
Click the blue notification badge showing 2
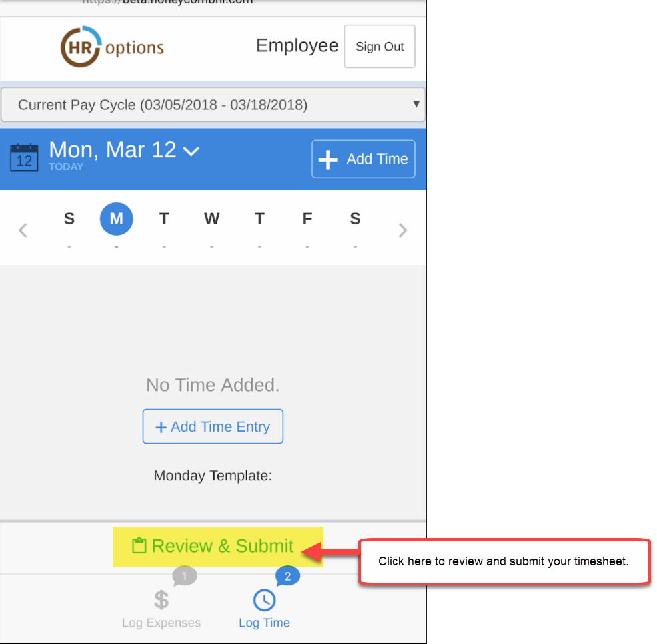click(x=287, y=575)
